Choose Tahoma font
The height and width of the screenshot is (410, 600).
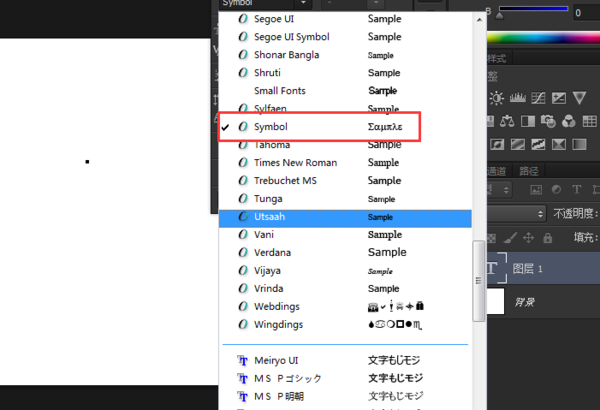coord(345,145)
